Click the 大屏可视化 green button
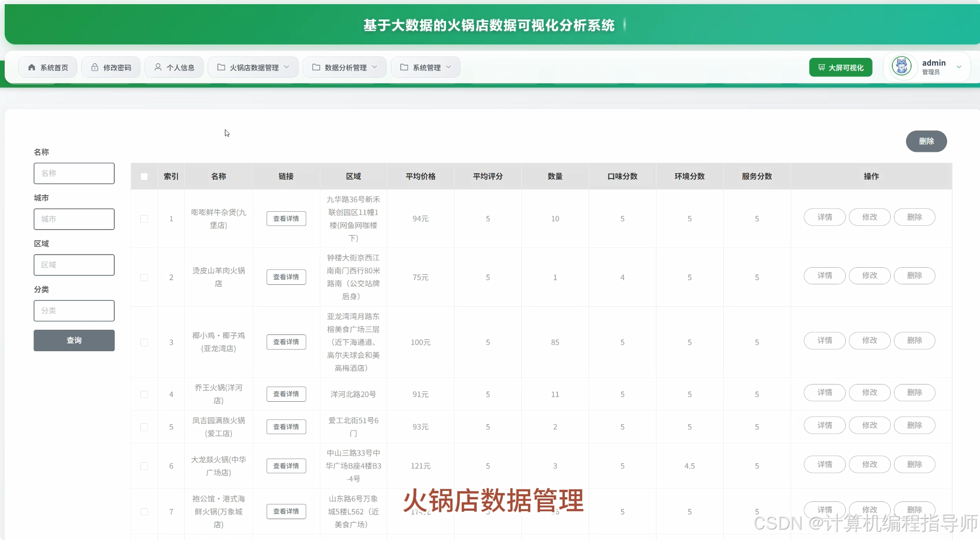The width and height of the screenshot is (980, 540). click(841, 67)
